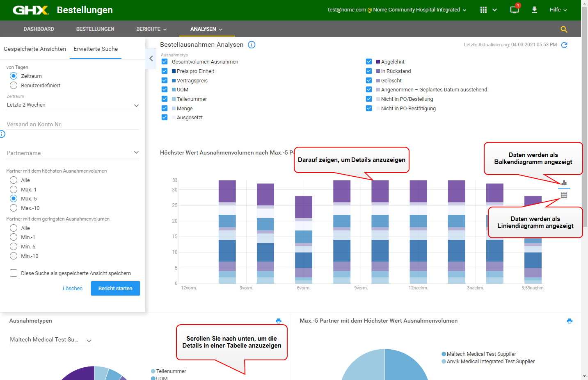Image resolution: width=588 pixels, height=380 pixels.
Task: Collapse the search panel with arrow
Action: tap(151, 58)
